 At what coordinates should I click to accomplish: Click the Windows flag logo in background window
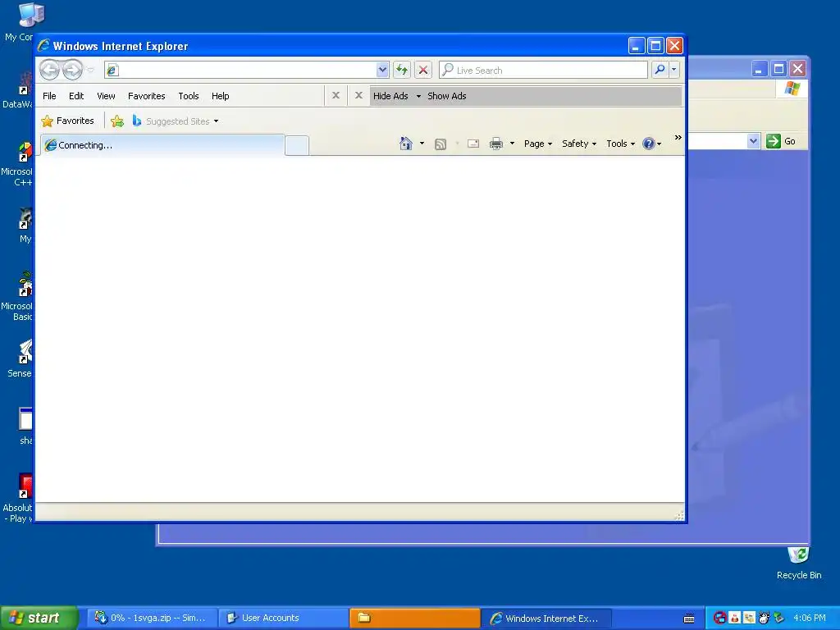[792, 89]
